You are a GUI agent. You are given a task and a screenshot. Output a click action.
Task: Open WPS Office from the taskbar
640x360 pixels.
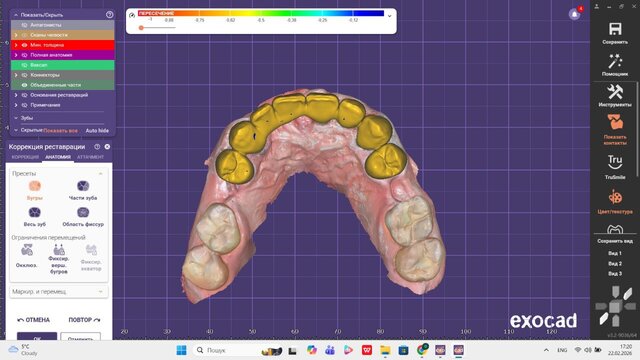[367, 350]
